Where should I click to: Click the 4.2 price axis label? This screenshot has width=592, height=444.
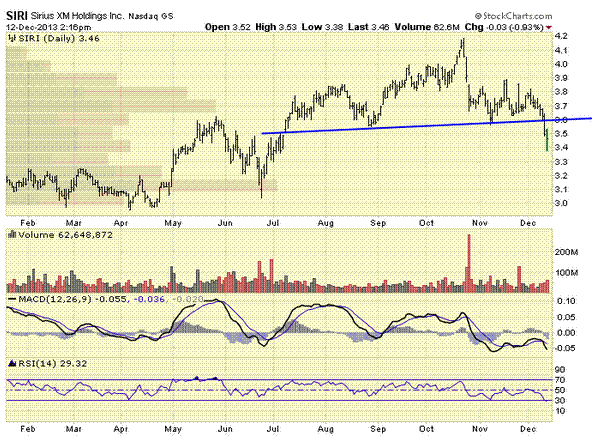[x=561, y=36]
